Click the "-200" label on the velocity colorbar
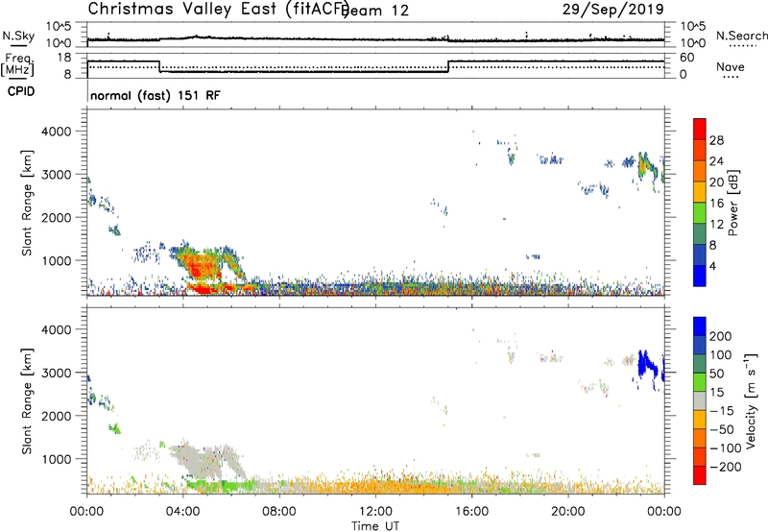The image size is (768, 532). (x=726, y=467)
